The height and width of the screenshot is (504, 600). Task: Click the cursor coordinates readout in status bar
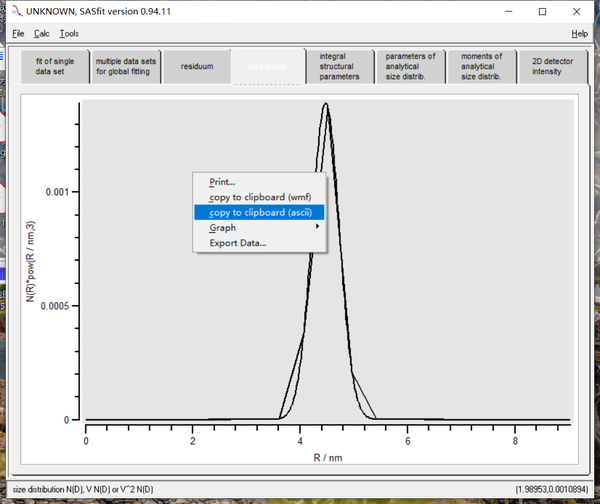tap(551, 489)
